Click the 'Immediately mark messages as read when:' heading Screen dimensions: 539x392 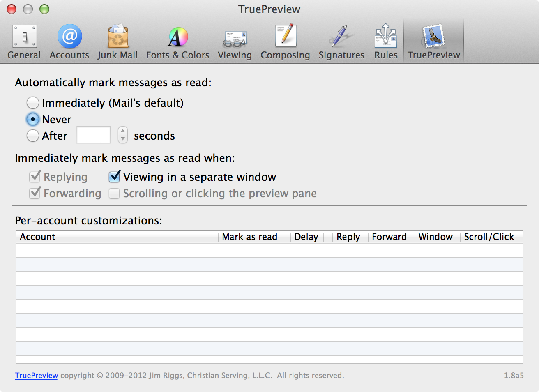click(125, 158)
